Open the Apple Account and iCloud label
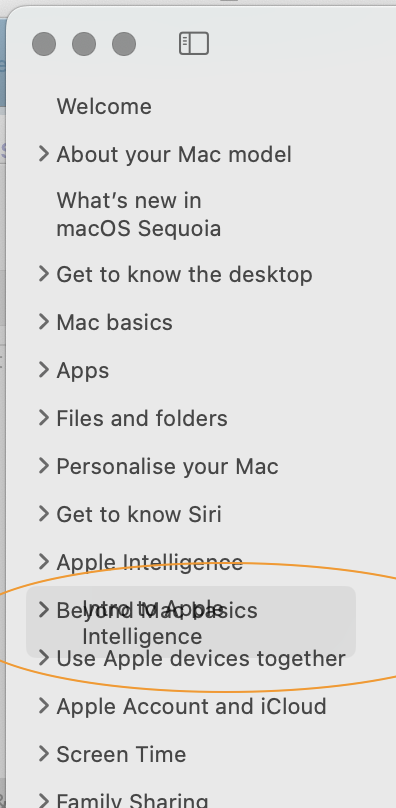The width and height of the screenshot is (396, 808). [x=191, y=706]
